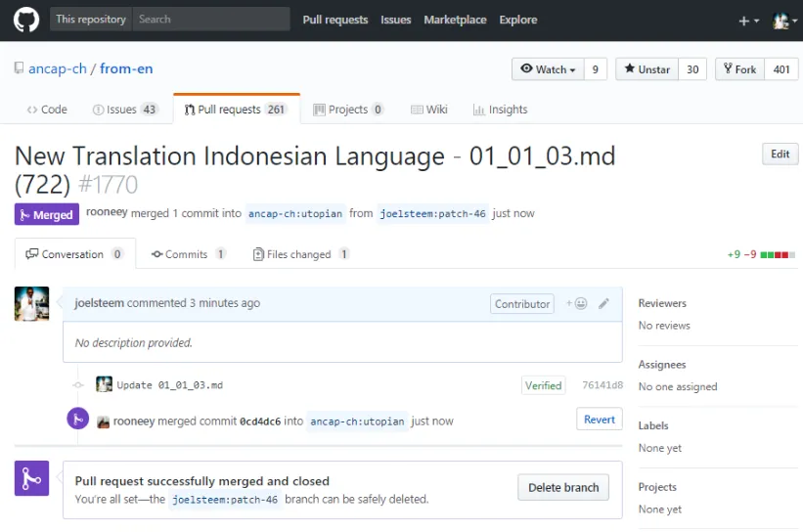Screen dimensions: 803x532
Task: Open Explore in top navigation
Action: pyautogui.click(x=518, y=20)
